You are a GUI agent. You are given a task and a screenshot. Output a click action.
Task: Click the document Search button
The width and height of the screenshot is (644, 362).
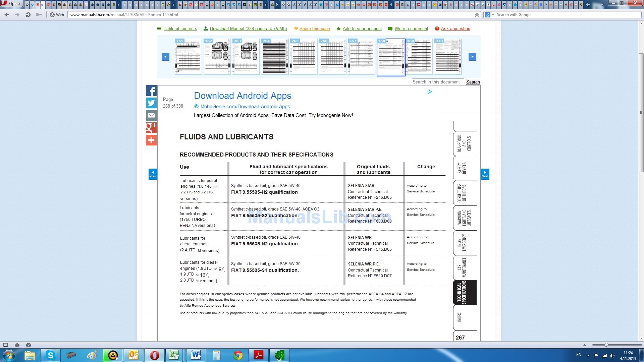click(x=473, y=82)
